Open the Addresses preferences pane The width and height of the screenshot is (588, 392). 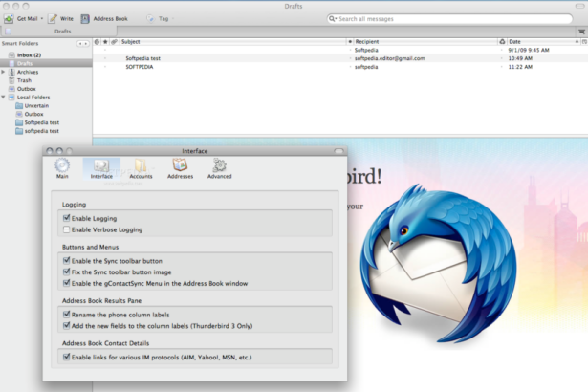(x=180, y=168)
